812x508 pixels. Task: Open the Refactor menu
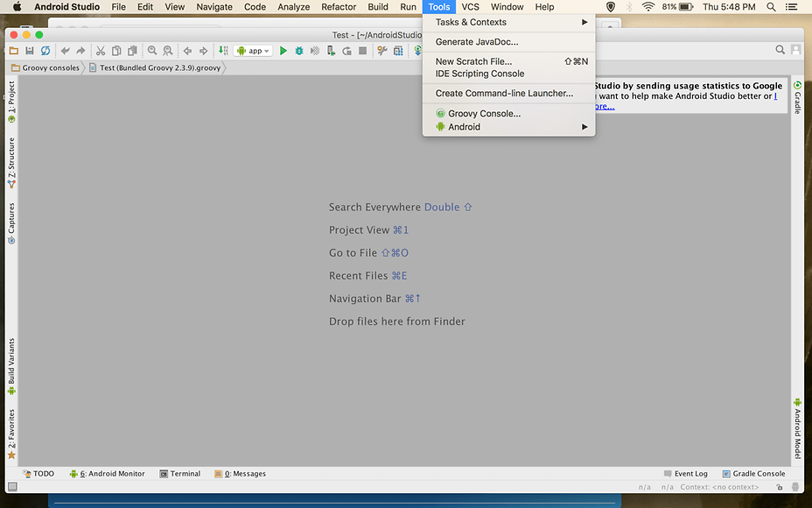(339, 7)
